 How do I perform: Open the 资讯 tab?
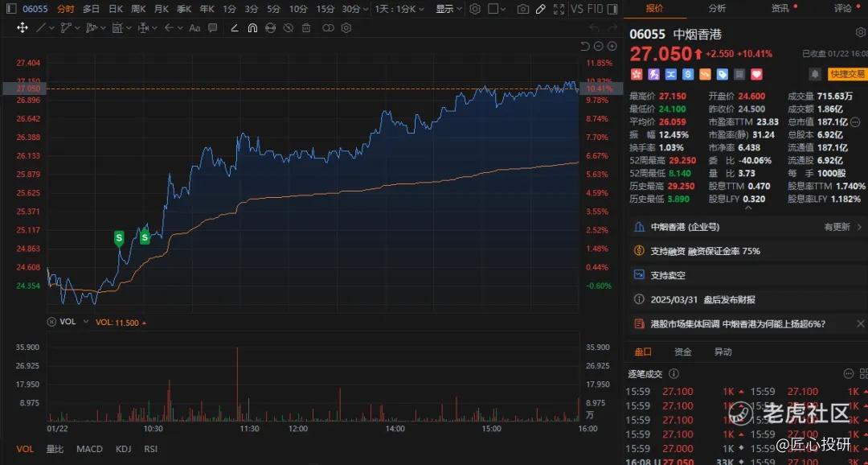click(780, 8)
